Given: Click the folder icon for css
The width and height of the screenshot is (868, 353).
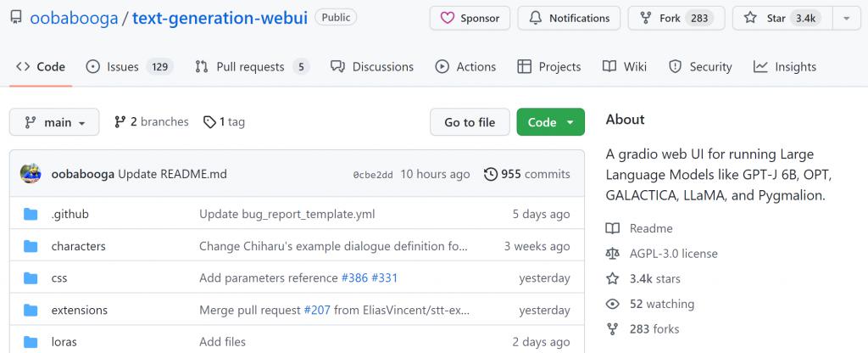Looking at the screenshot, I should [31, 278].
